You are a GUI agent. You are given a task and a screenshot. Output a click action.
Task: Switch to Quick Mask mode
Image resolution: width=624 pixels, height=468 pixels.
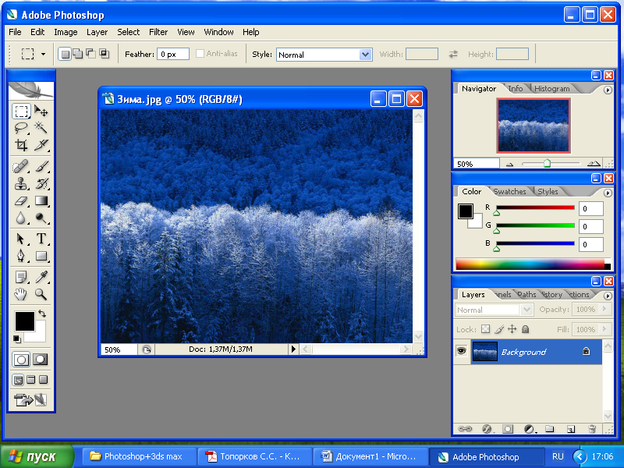pyautogui.click(x=40, y=360)
